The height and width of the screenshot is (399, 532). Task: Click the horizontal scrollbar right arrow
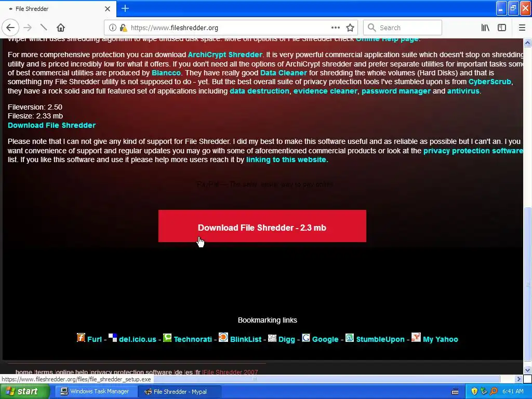[x=518, y=379]
